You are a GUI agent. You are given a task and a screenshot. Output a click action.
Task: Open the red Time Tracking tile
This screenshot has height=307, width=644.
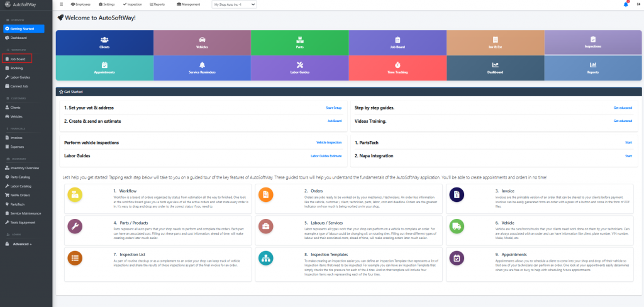397,67
